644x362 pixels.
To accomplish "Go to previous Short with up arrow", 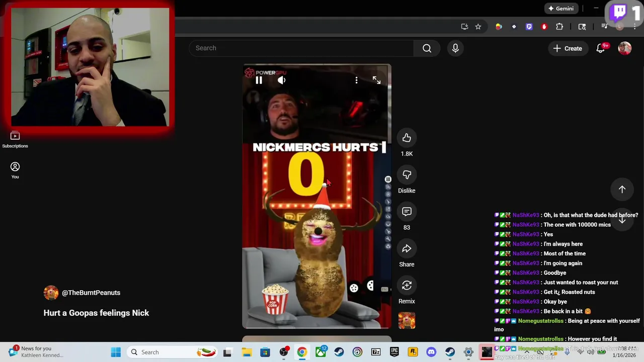I will coord(622,190).
